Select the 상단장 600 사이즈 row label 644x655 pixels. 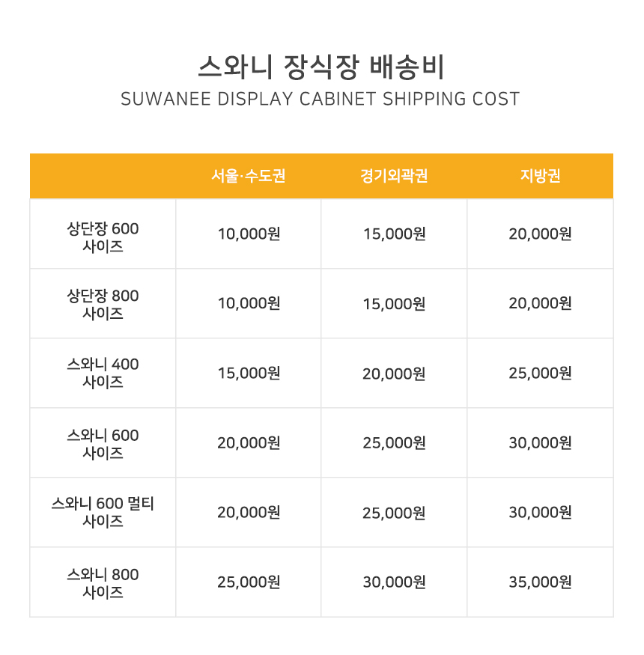click(103, 237)
